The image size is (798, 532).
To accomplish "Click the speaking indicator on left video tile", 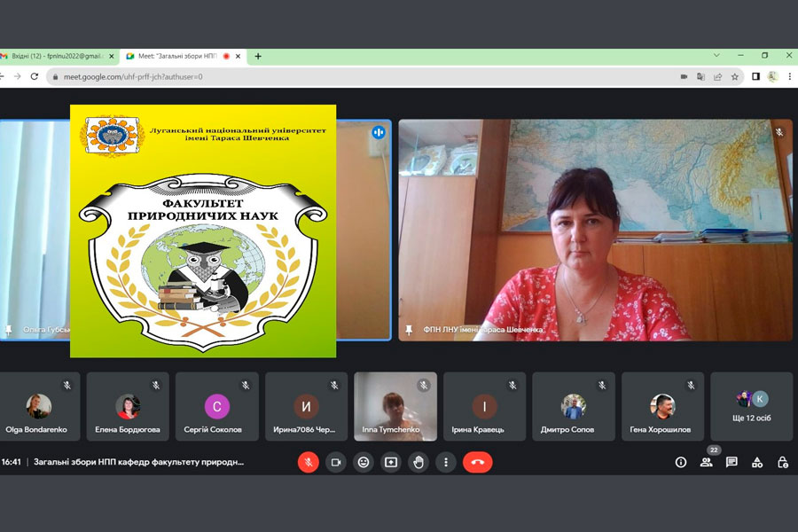I will pos(379,132).
